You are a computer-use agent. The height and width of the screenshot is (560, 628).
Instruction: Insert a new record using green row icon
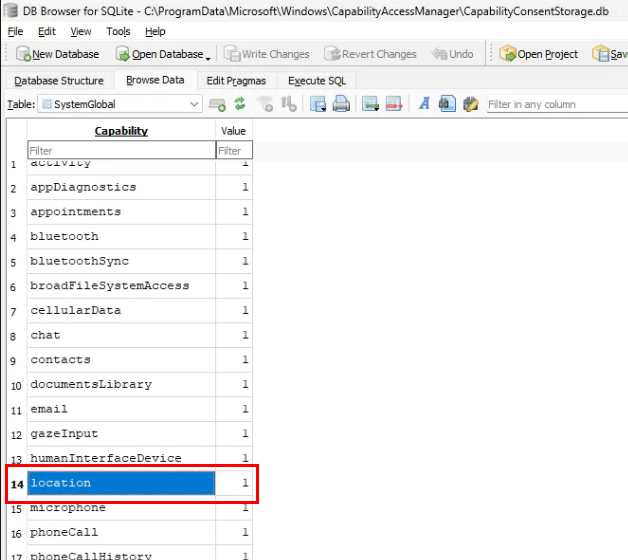click(x=370, y=104)
